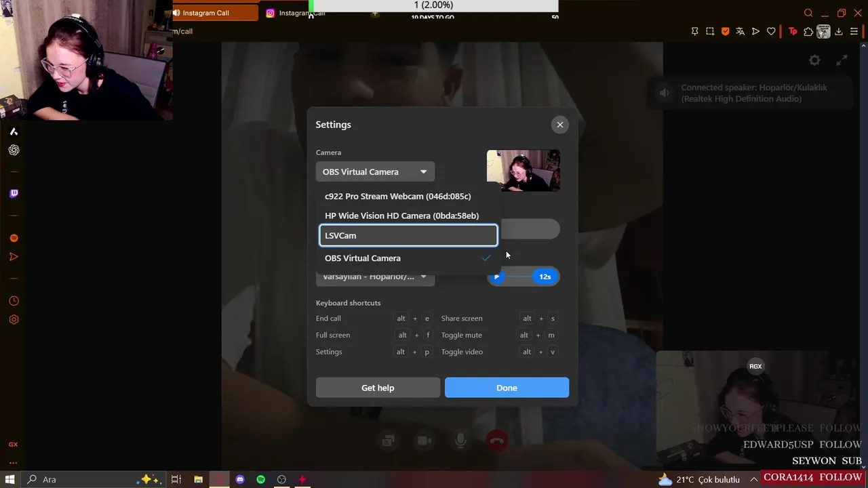Open the page translate icon
Screen dimensions: 868x488
[741, 31]
